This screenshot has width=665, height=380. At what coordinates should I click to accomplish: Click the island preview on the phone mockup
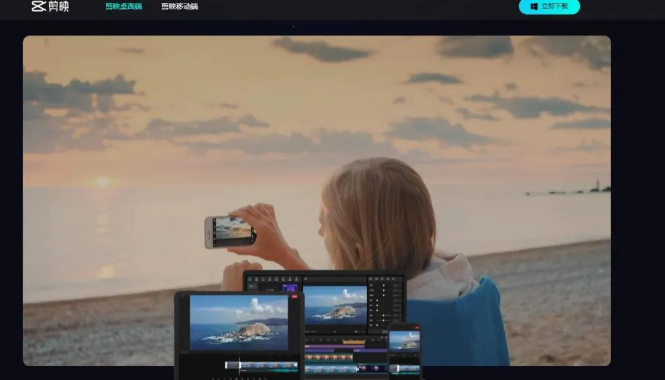click(404, 340)
